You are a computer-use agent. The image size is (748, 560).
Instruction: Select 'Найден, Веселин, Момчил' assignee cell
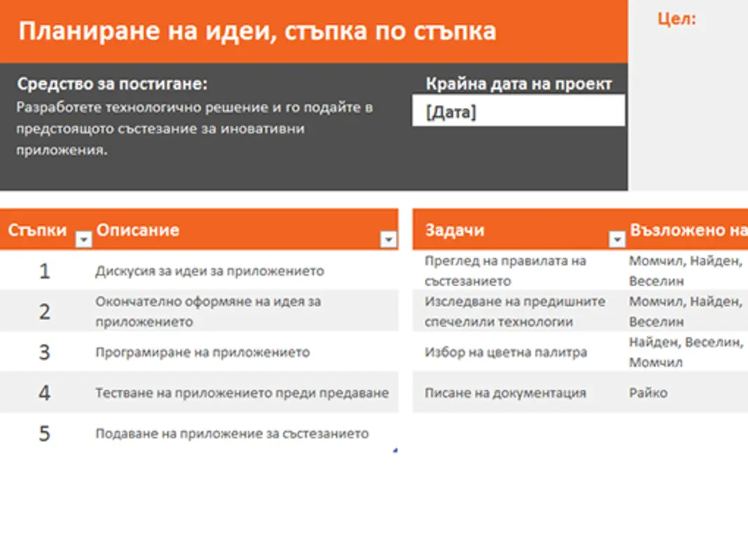coord(686,352)
